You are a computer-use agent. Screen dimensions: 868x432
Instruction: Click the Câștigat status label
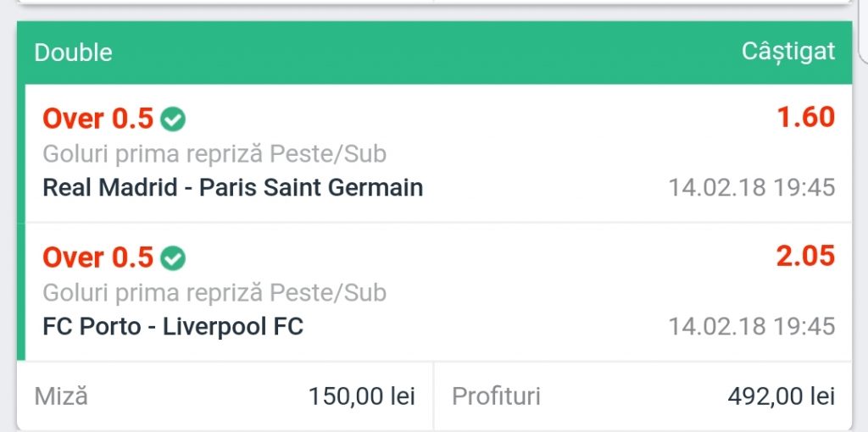[x=788, y=52]
